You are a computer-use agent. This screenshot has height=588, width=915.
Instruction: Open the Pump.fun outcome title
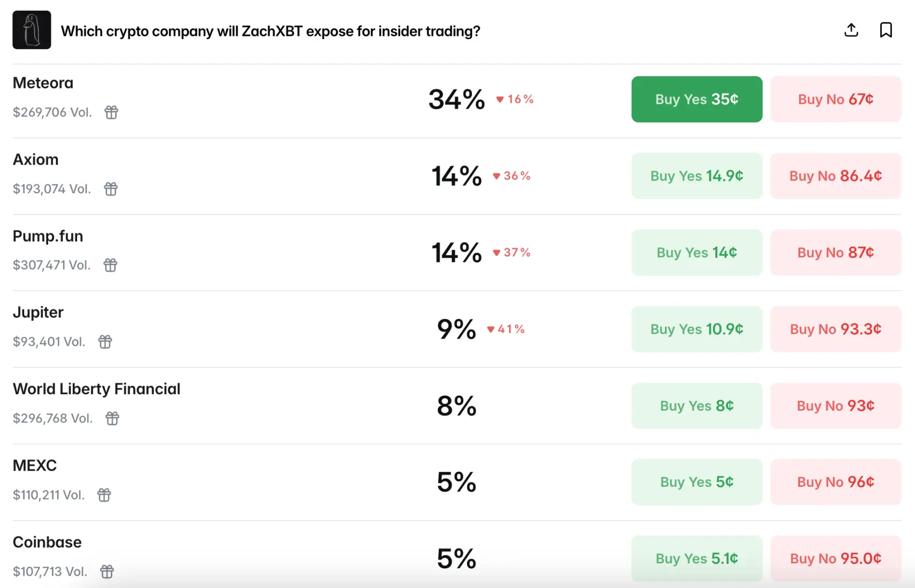pyautogui.click(x=48, y=236)
